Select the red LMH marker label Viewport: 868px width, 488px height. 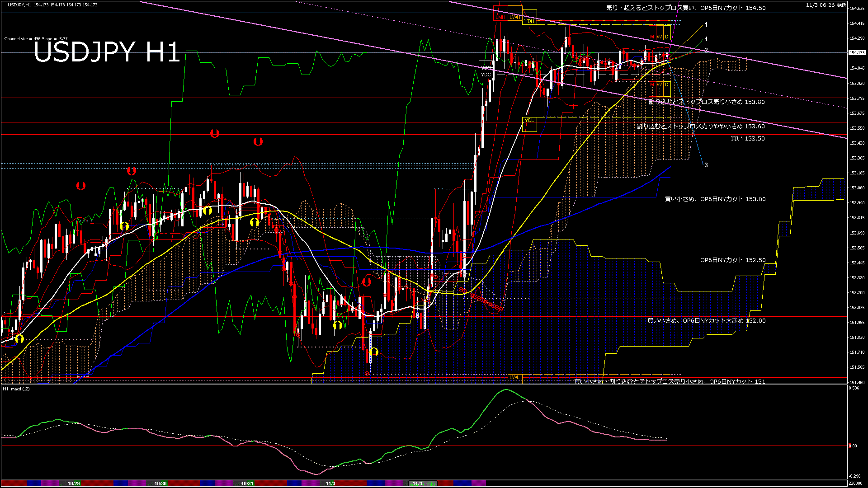(501, 17)
